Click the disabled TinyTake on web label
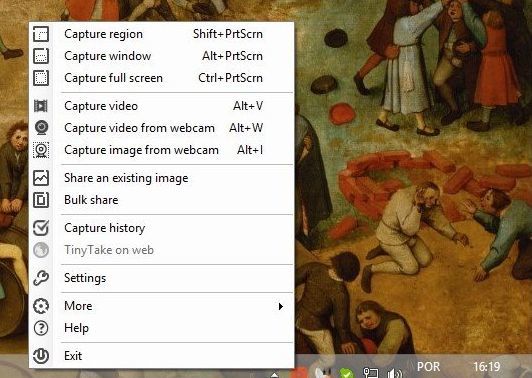The width and height of the screenshot is (532, 378). [109, 250]
